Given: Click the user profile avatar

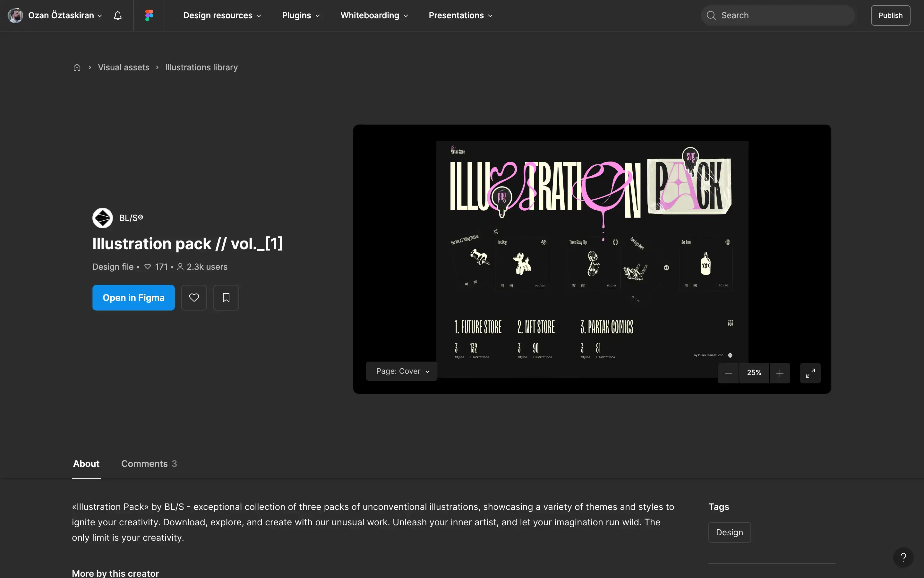Looking at the screenshot, I should (x=15, y=15).
